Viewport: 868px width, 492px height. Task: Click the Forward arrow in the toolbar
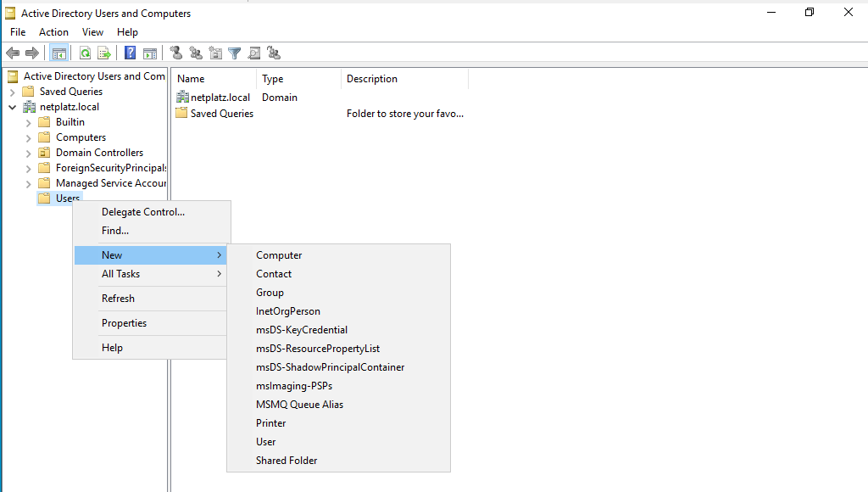32,53
